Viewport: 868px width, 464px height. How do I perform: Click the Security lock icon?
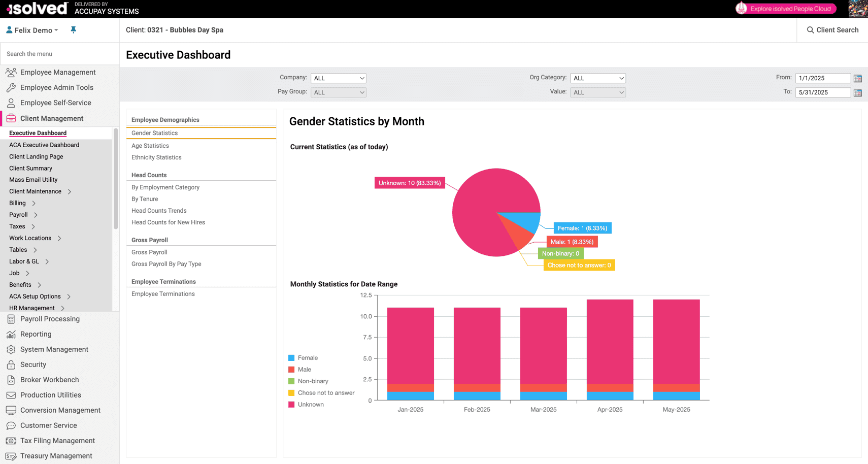11,365
